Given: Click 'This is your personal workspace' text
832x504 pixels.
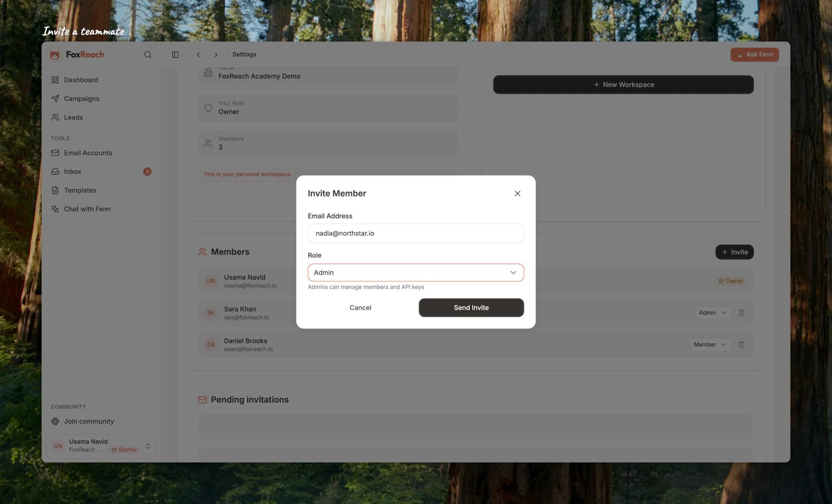Looking at the screenshot, I should [x=247, y=174].
